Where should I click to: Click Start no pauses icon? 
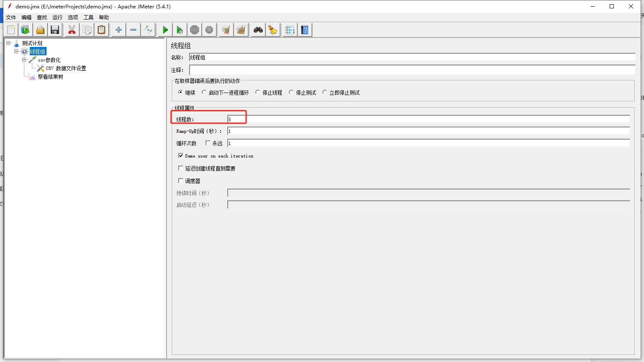click(x=180, y=30)
